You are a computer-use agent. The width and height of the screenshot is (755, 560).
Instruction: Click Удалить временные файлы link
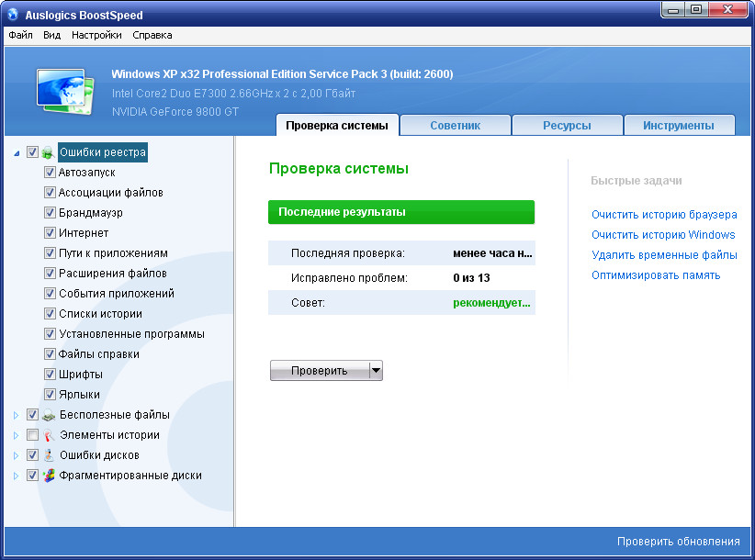664,255
